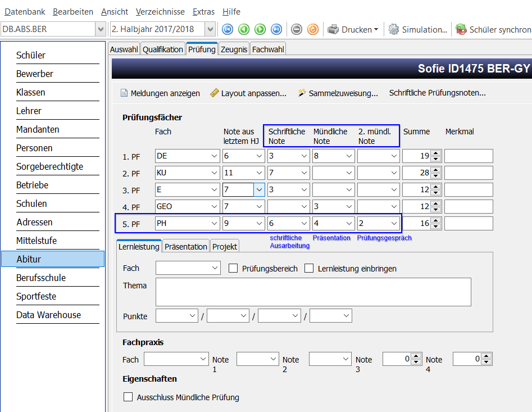Increase Fachpraxis Note 3 spinner

[416, 356]
